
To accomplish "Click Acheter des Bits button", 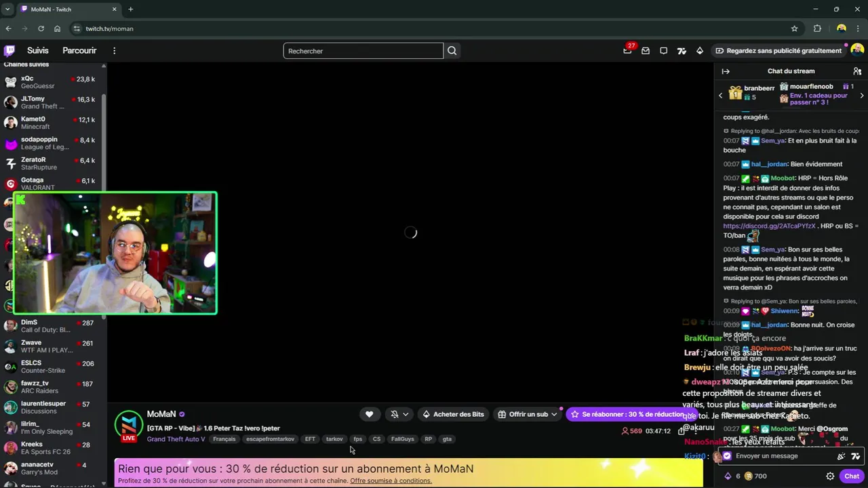I will tap(453, 414).
